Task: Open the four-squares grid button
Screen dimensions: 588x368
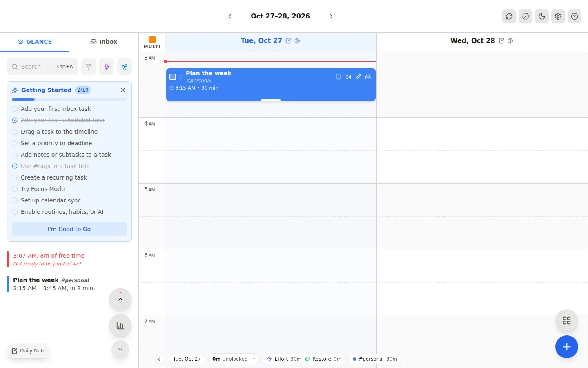Action: [x=567, y=321]
